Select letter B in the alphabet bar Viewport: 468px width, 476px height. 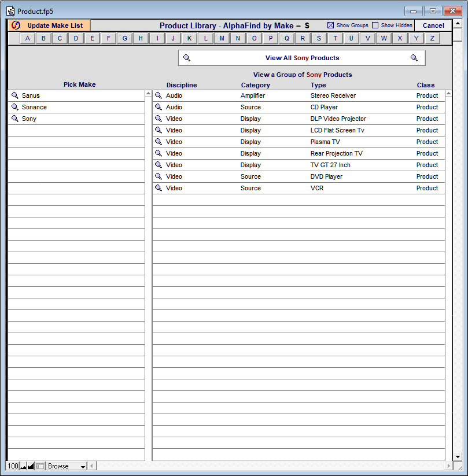tap(44, 39)
